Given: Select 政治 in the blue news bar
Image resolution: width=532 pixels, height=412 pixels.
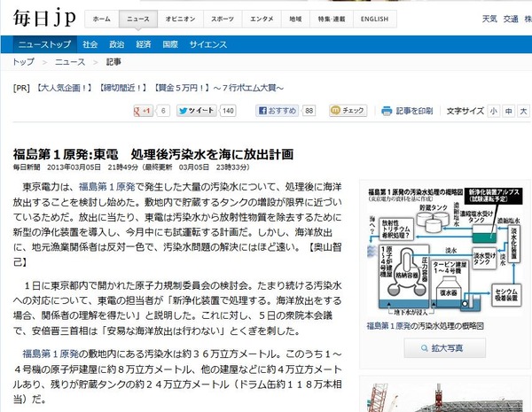Looking at the screenshot, I should (117, 44).
